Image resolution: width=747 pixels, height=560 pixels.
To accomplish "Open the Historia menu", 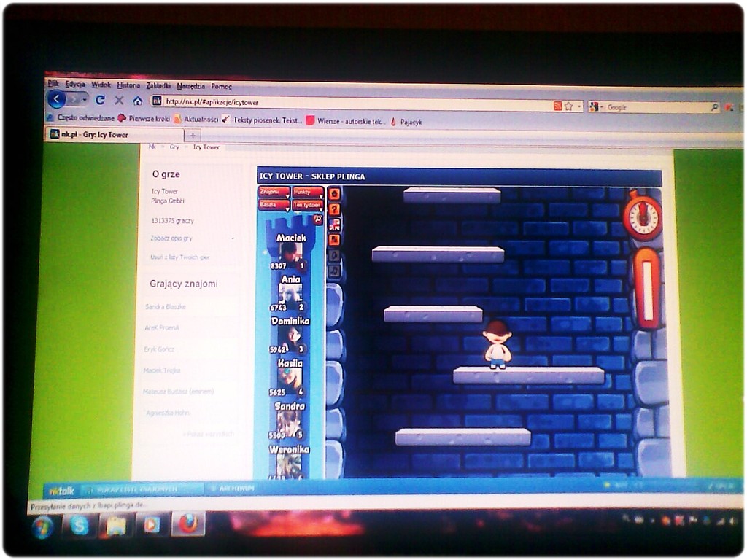I will pos(128,85).
